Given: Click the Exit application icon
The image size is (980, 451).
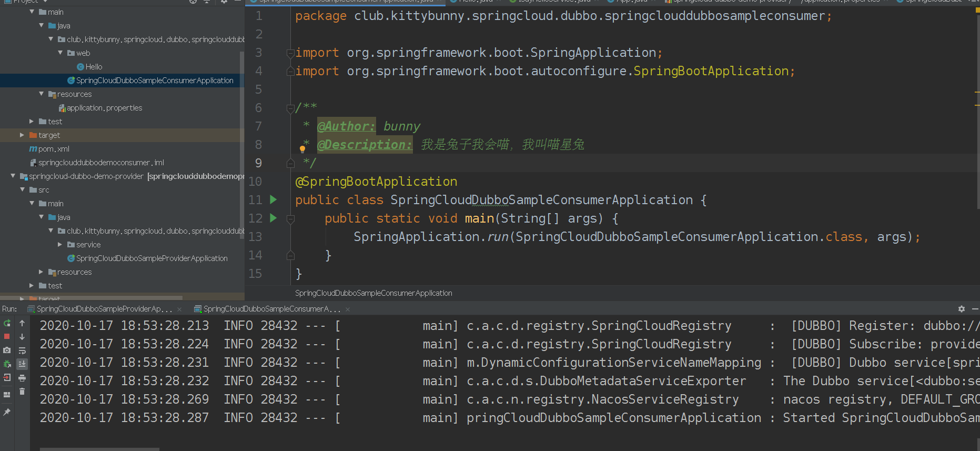Looking at the screenshot, I should tap(7, 377).
